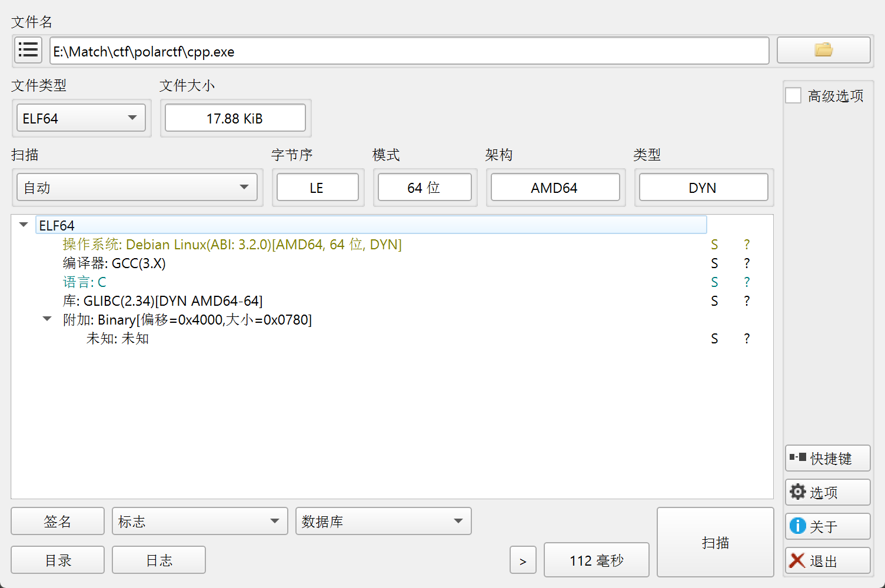
Task: Browse for file with folder icon
Action: tap(823, 50)
